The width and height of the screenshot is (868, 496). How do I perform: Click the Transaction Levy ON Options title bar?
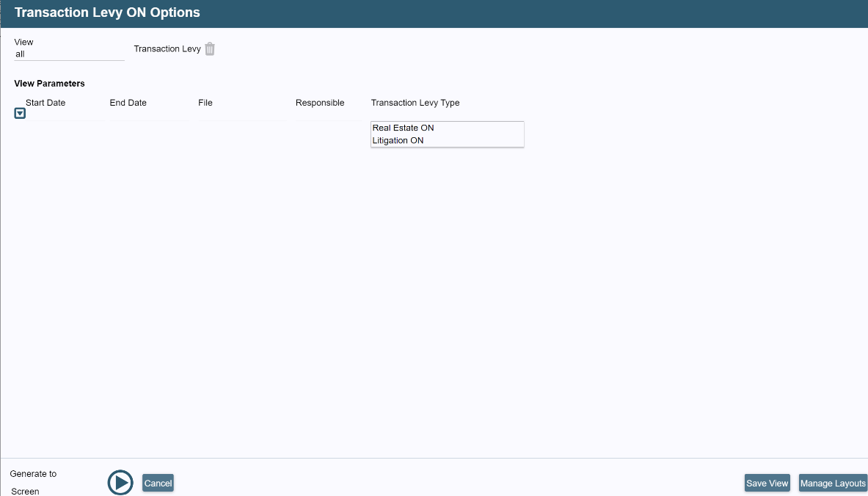(107, 12)
